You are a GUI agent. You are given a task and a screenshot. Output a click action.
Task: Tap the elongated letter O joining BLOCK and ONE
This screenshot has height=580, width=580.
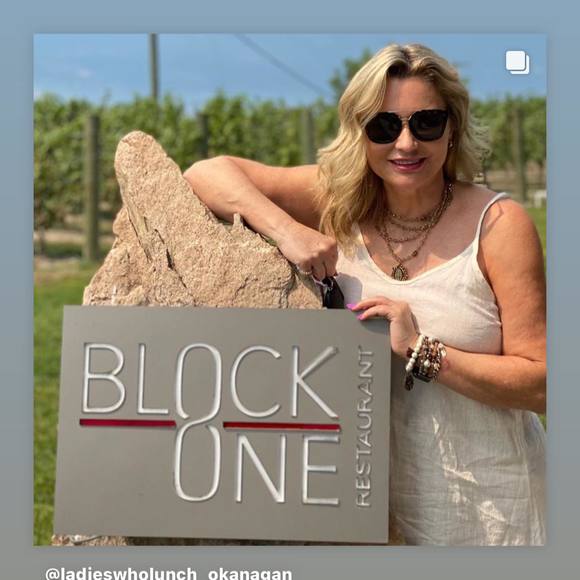point(198,422)
